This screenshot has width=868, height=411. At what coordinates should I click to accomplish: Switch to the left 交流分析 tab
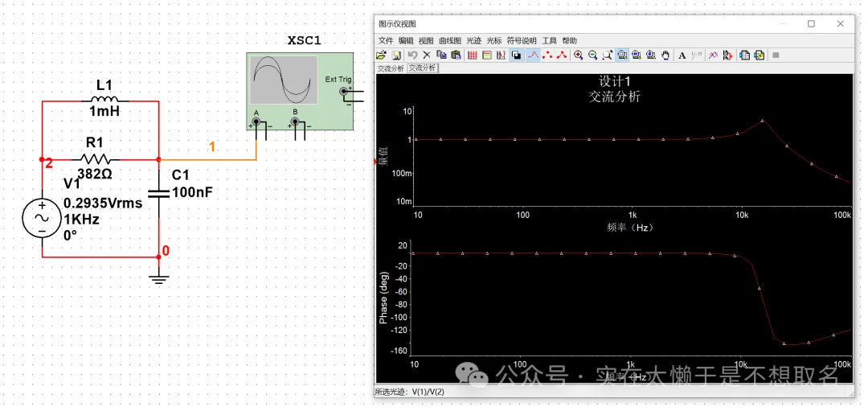[x=391, y=68]
